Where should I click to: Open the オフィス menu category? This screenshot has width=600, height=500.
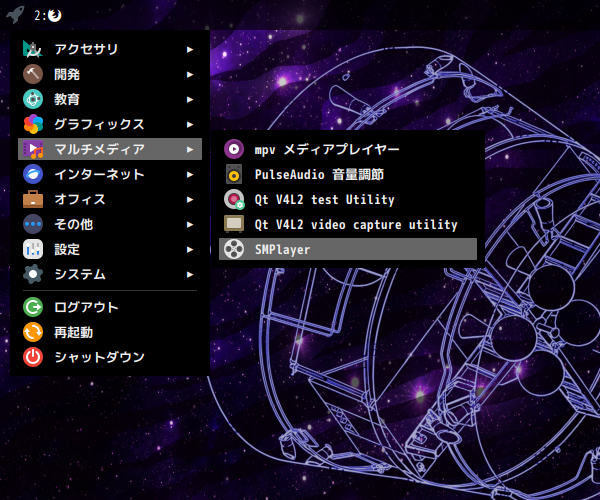pos(110,199)
